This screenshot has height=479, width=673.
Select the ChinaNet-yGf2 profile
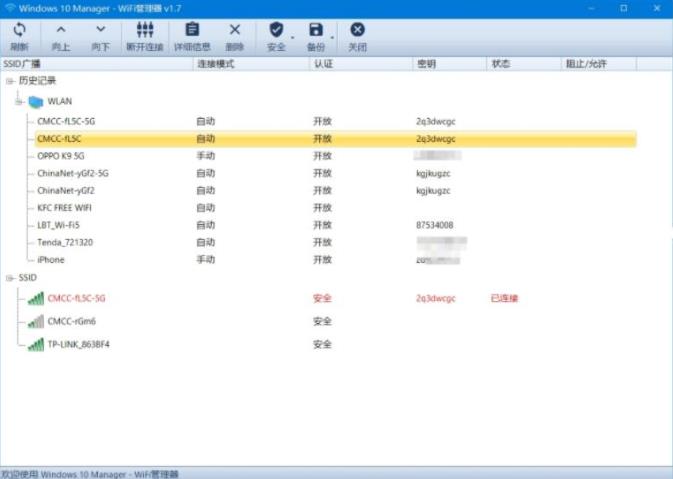coord(66,191)
